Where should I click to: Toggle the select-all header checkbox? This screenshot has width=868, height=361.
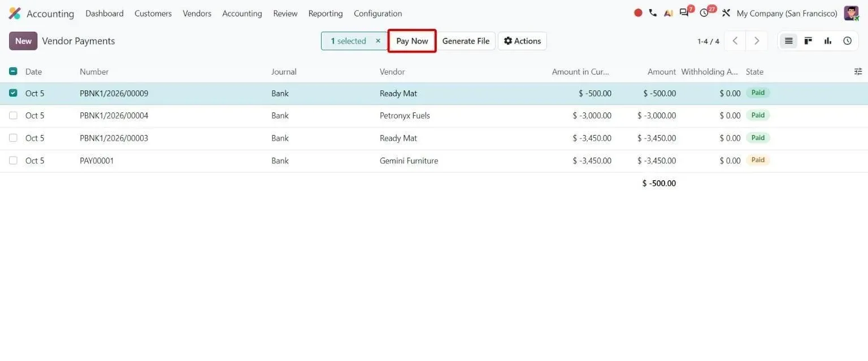(x=13, y=71)
